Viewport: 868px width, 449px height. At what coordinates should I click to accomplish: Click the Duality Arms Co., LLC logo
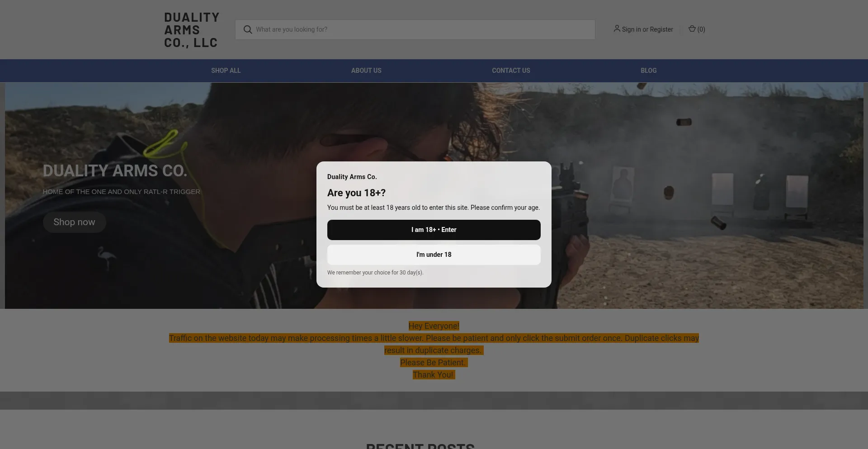pyautogui.click(x=192, y=30)
